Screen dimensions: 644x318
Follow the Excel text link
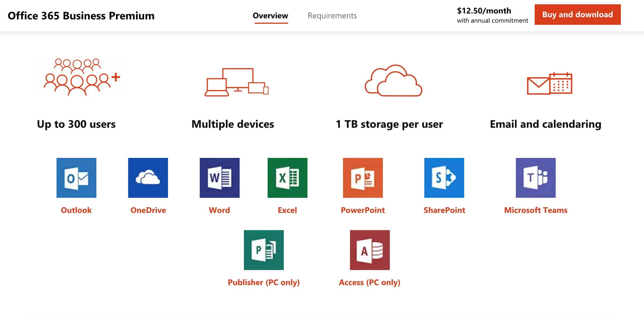point(287,210)
